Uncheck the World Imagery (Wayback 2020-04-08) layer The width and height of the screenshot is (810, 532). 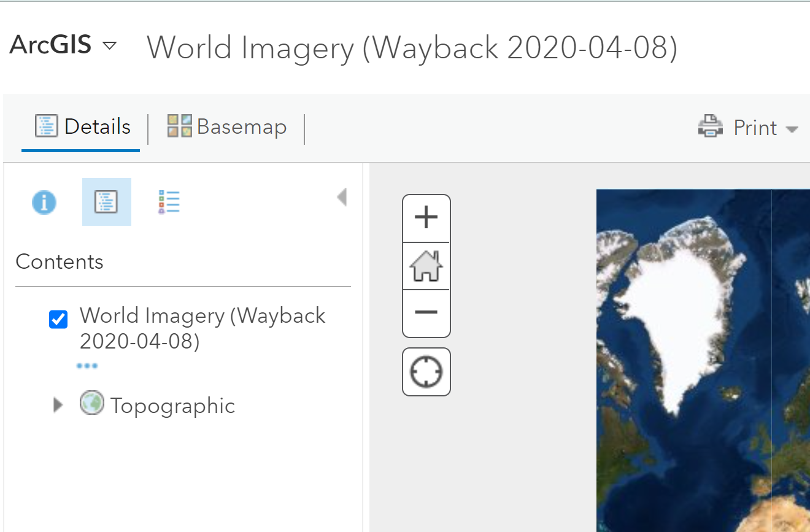pyautogui.click(x=58, y=320)
